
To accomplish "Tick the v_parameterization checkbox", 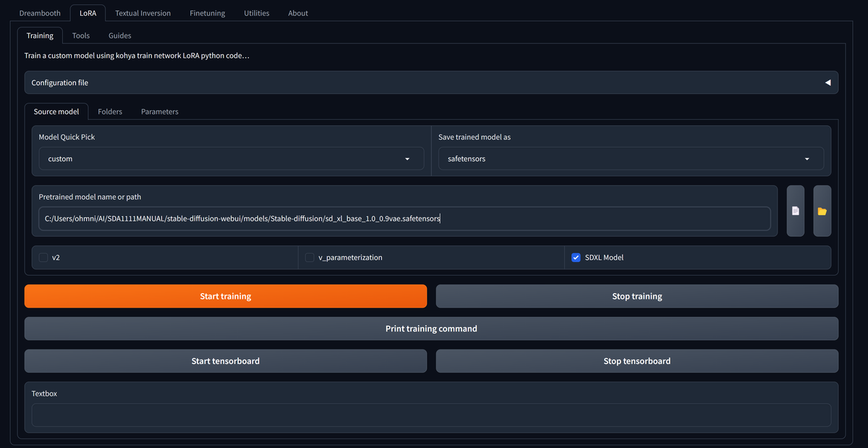I will pyautogui.click(x=310, y=257).
